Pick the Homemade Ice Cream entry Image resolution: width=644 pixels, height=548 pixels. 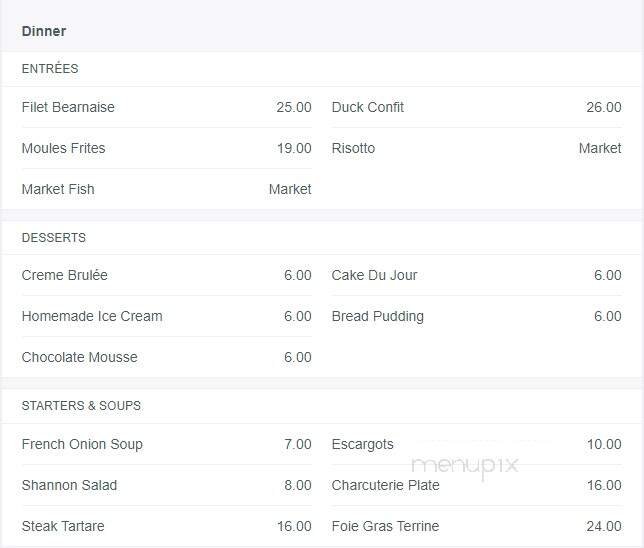point(92,316)
